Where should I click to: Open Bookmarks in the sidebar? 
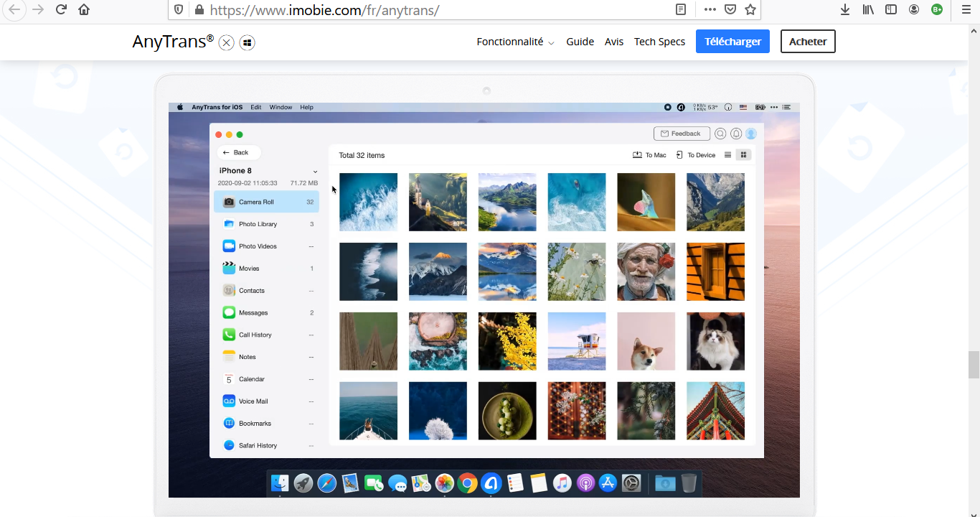266,424
